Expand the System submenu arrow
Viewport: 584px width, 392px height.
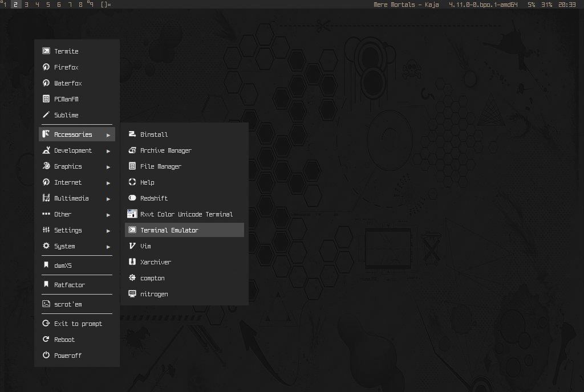point(108,247)
